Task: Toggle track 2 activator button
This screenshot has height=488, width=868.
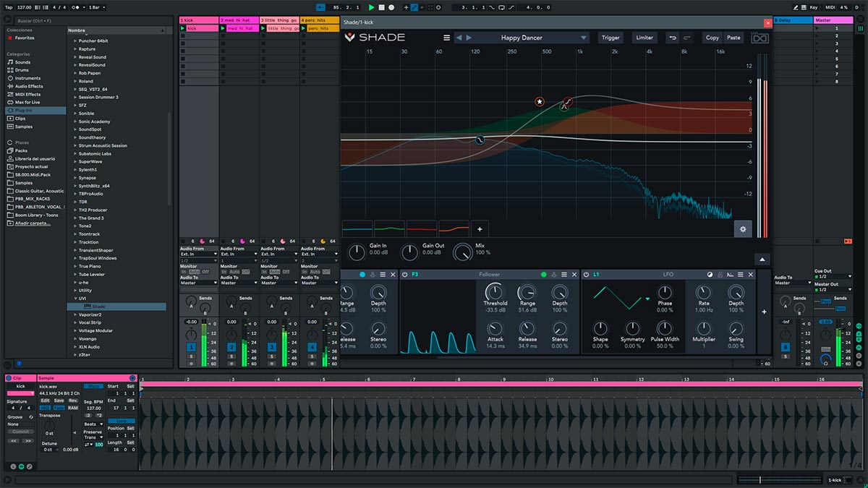Action: coord(231,347)
